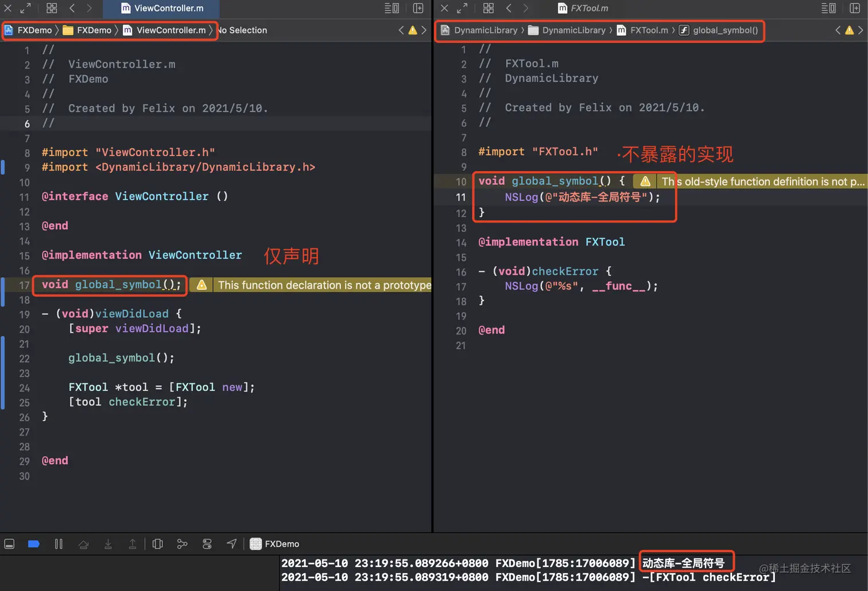The height and width of the screenshot is (591, 868).
Task: Select FXDemo process in debug bar
Action: tap(275, 544)
